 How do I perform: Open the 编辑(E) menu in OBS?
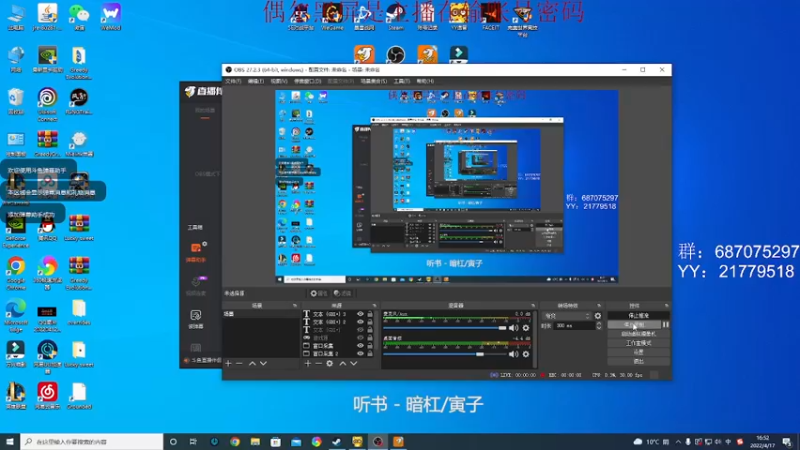256,81
